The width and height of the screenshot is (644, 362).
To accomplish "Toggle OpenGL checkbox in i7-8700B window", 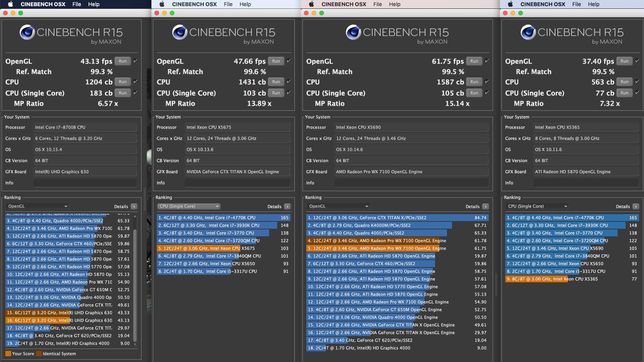I will [x=135, y=61].
